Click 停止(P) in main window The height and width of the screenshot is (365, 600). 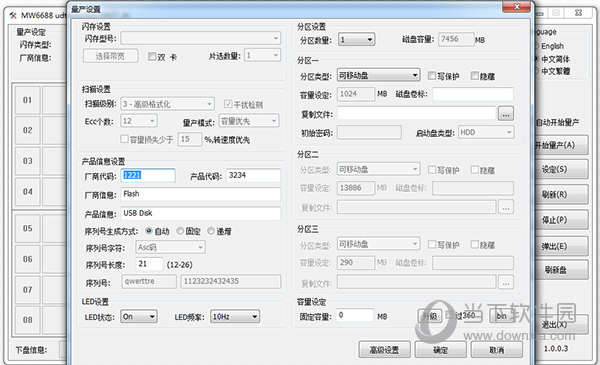[x=560, y=220]
